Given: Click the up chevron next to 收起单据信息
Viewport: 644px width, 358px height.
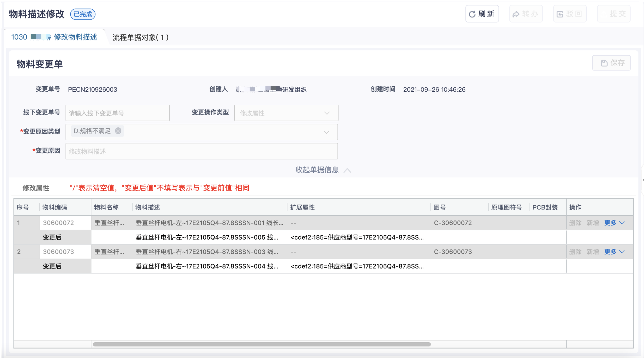Looking at the screenshot, I should tap(347, 170).
